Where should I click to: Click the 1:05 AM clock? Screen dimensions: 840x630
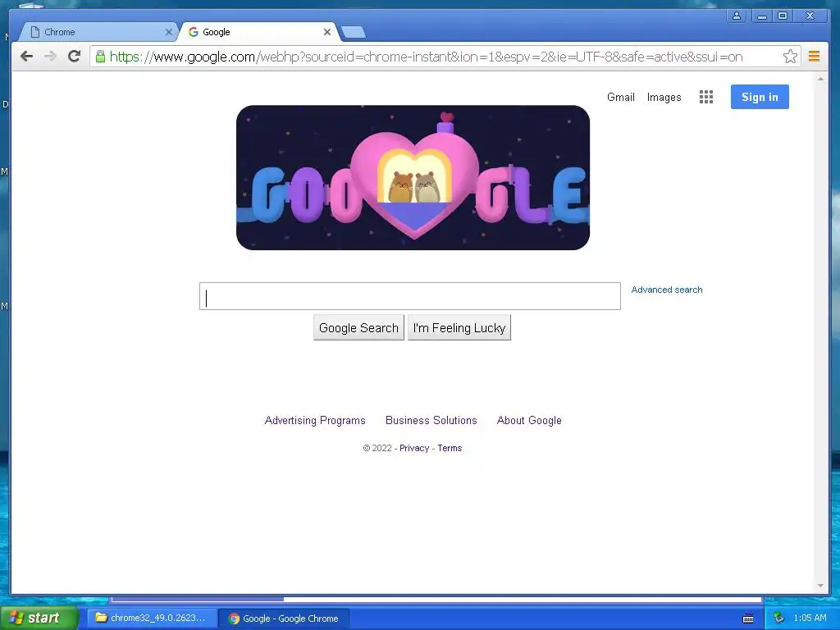[x=810, y=618]
